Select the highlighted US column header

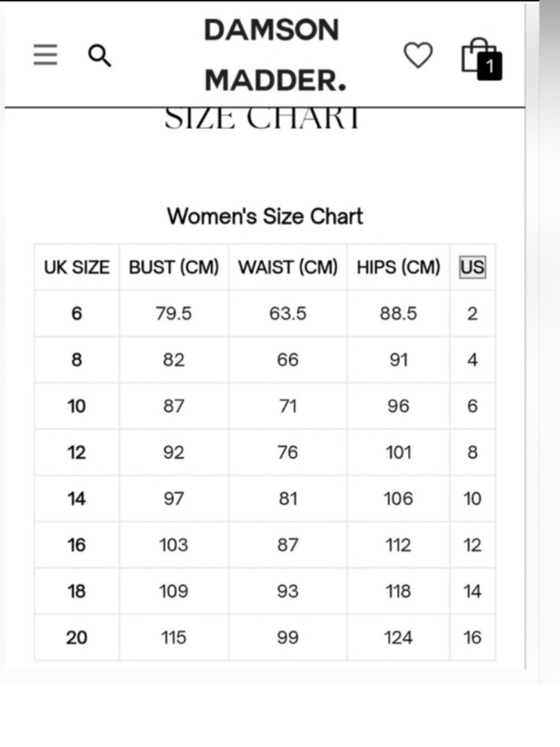coord(472,267)
